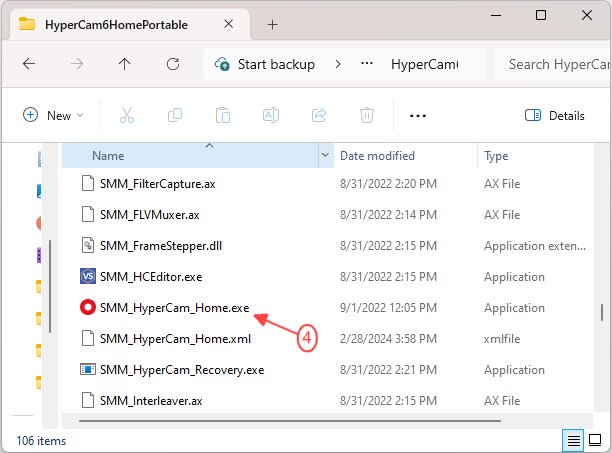Go up one folder level

tap(125, 64)
